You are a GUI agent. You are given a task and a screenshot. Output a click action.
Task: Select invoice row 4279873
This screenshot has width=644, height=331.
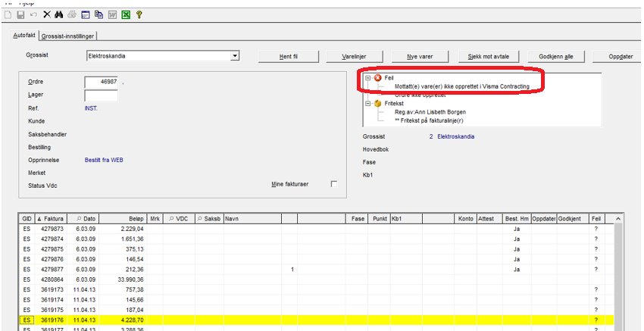point(316,229)
